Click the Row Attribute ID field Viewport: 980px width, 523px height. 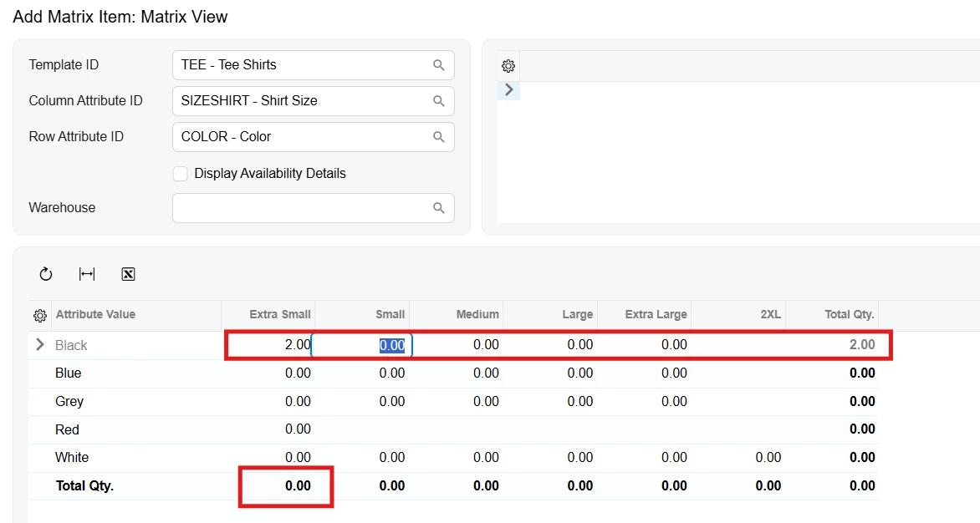click(313, 137)
